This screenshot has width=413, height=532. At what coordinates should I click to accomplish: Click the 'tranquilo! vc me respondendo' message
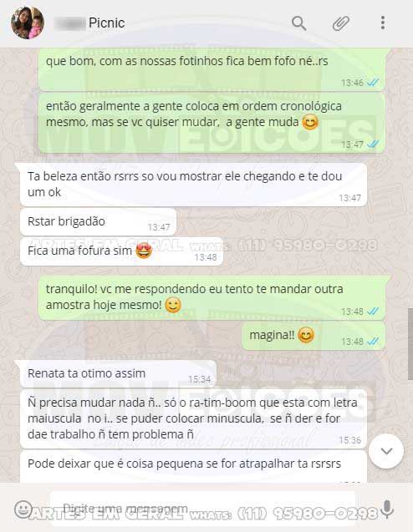(x=212, y=297)
